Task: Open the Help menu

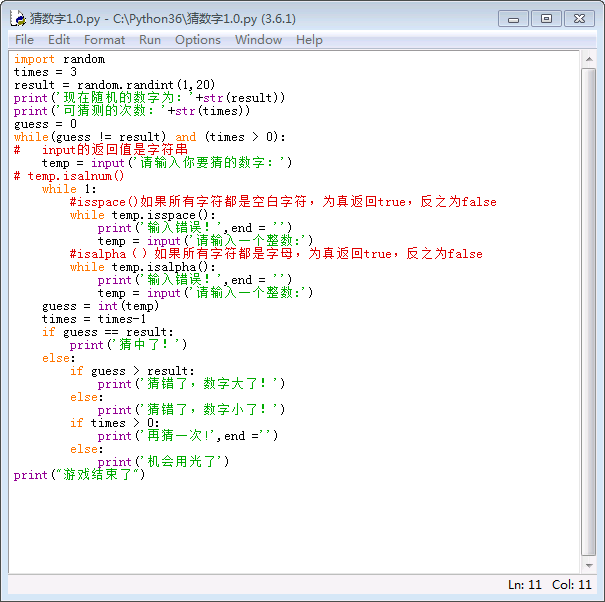Action: [309, 40]
